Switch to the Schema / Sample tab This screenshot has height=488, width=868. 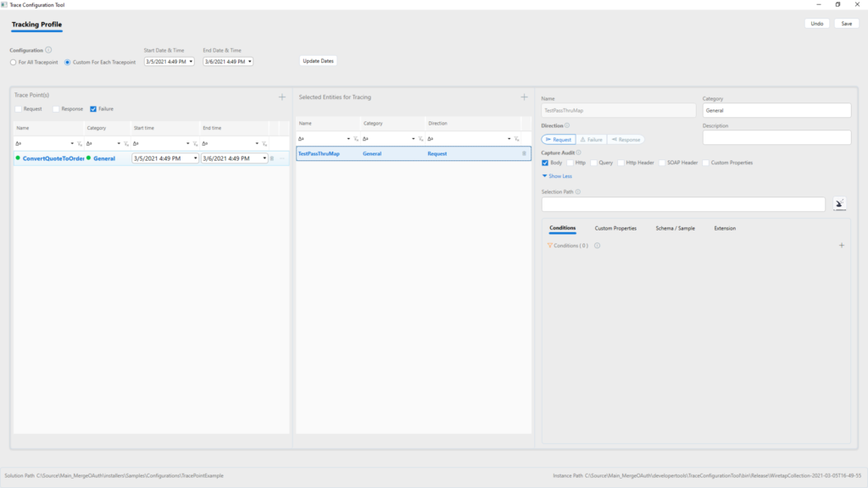pos(676,228)
